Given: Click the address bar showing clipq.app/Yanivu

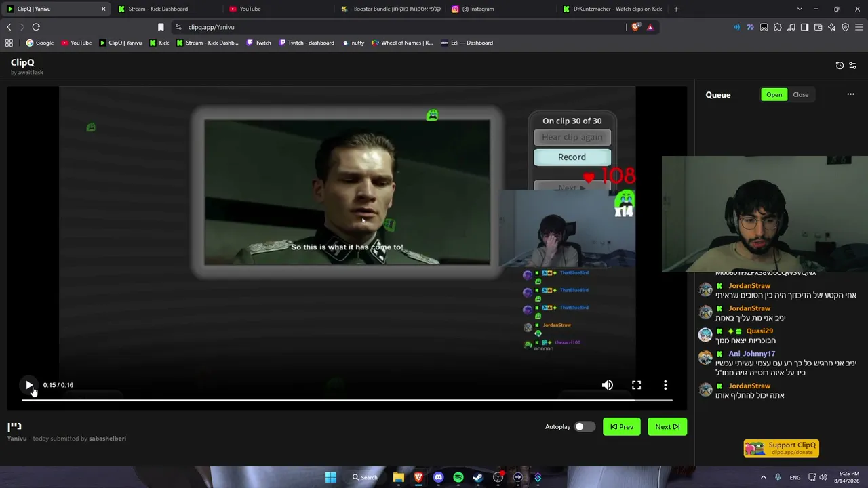Looking at the screenshot, I should [400, 27].
